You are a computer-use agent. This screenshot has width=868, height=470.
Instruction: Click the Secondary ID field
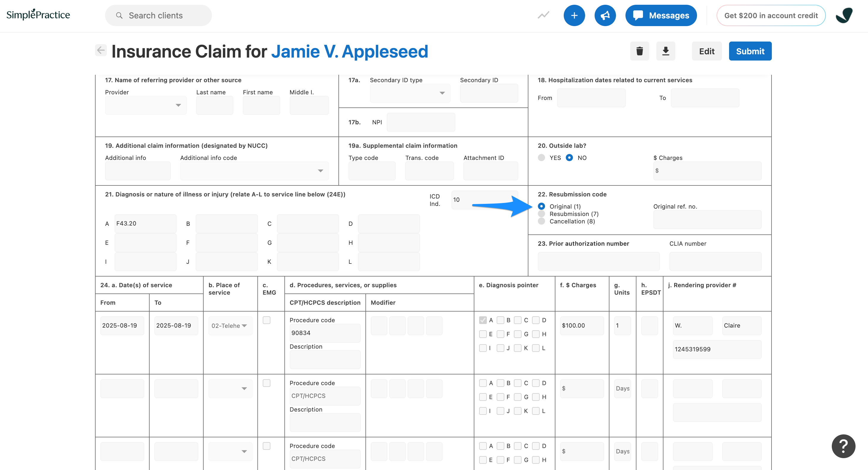(x=489, y=93)
